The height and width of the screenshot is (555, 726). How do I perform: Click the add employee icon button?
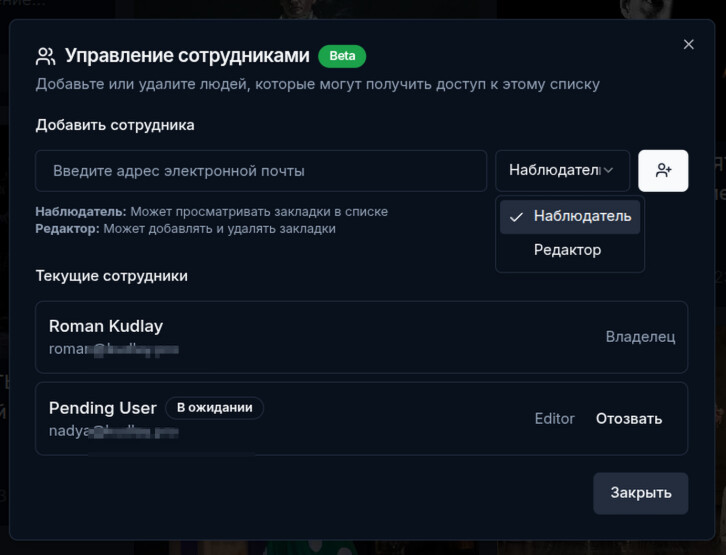point(663,171)
